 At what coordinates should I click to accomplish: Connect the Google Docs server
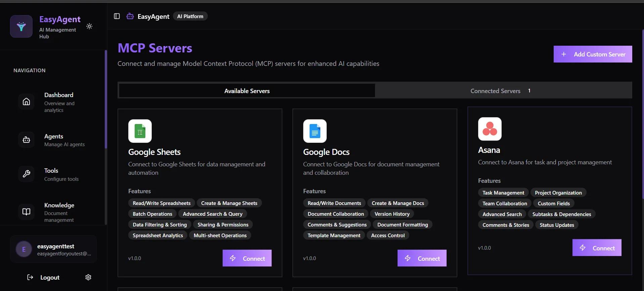coord(422,258)
